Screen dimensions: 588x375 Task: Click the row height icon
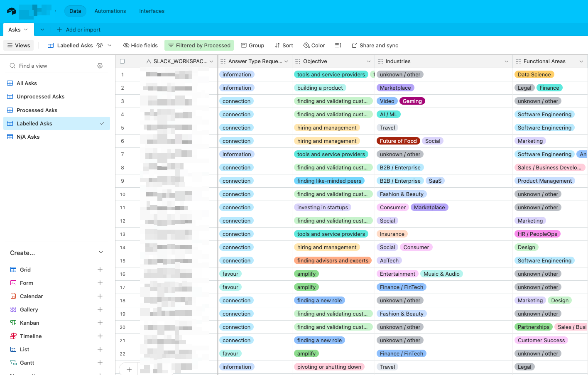338,45
